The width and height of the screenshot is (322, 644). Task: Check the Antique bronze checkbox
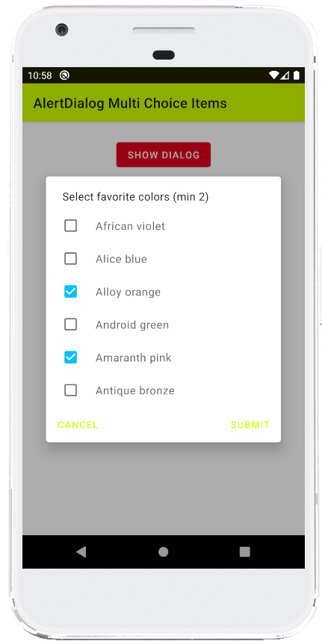click(71, 390)
